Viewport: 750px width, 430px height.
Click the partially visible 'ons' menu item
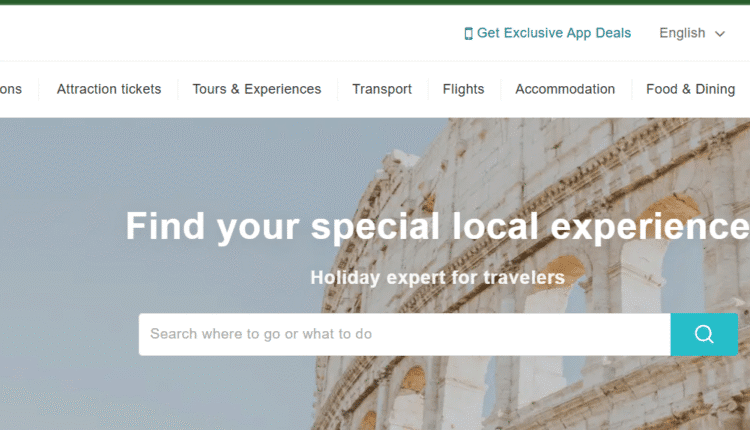click(11, 89)
